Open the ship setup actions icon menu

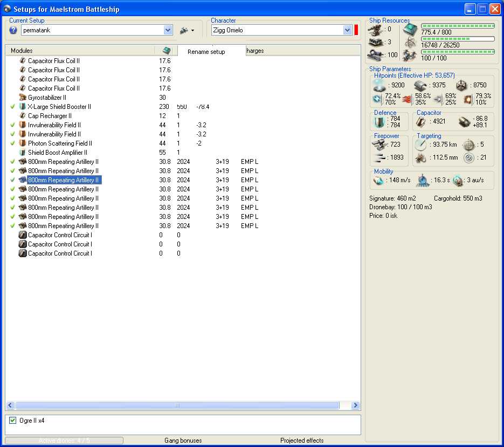pos(187,31)
